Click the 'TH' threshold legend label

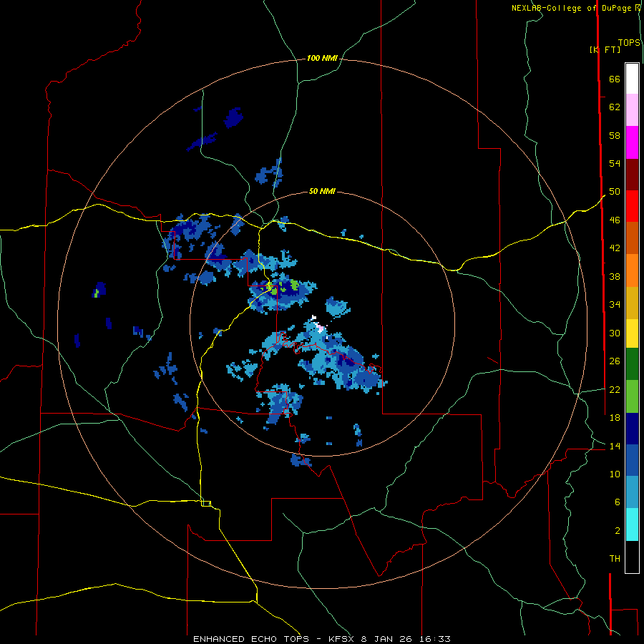coord(615,559)
